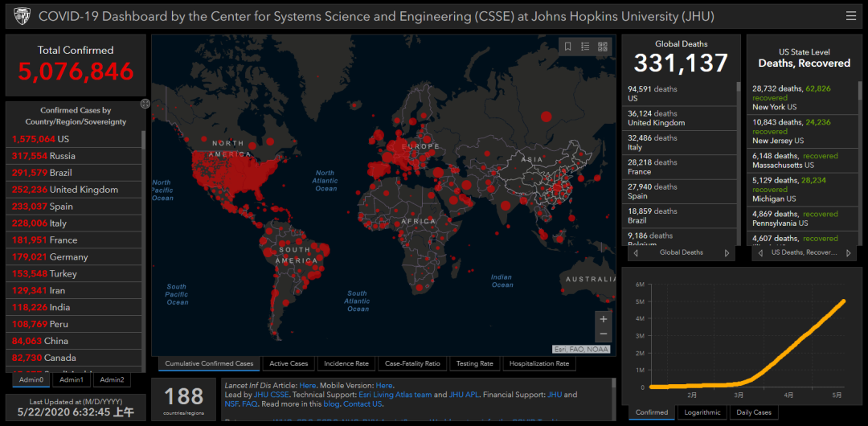This screenshot has width=868, height=426.
Task: Open the Case-Fatality Ratio tab
Action: point(412,364)
